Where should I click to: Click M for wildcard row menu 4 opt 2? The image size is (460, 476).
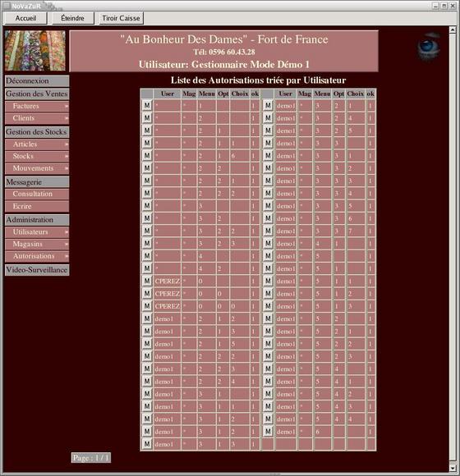pos(147,268)
